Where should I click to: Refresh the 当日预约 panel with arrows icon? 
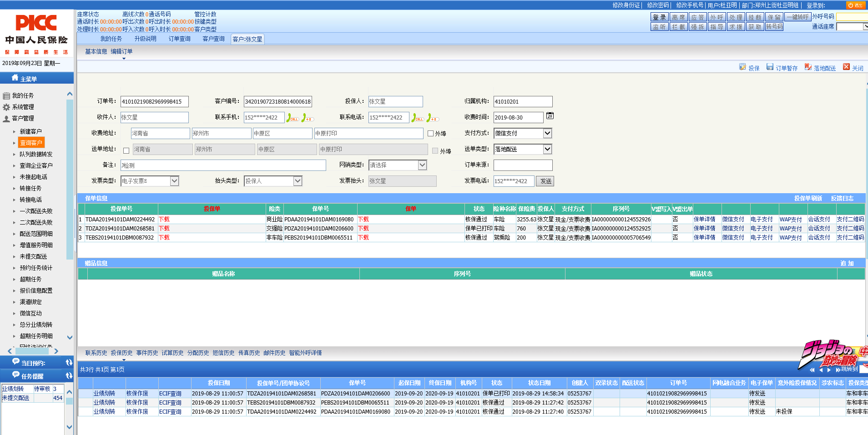coord(69,363)
